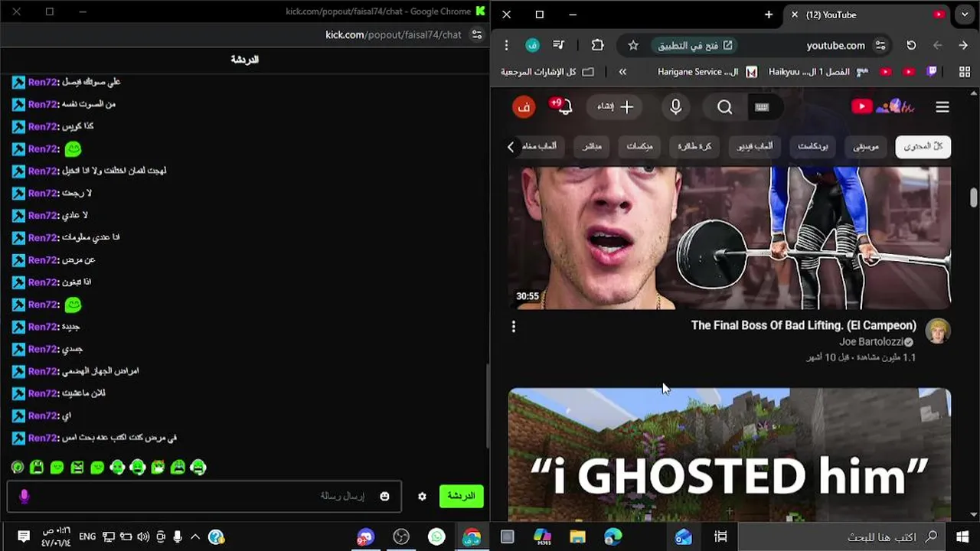Go forward in the YouTube Chrome window

937,45
